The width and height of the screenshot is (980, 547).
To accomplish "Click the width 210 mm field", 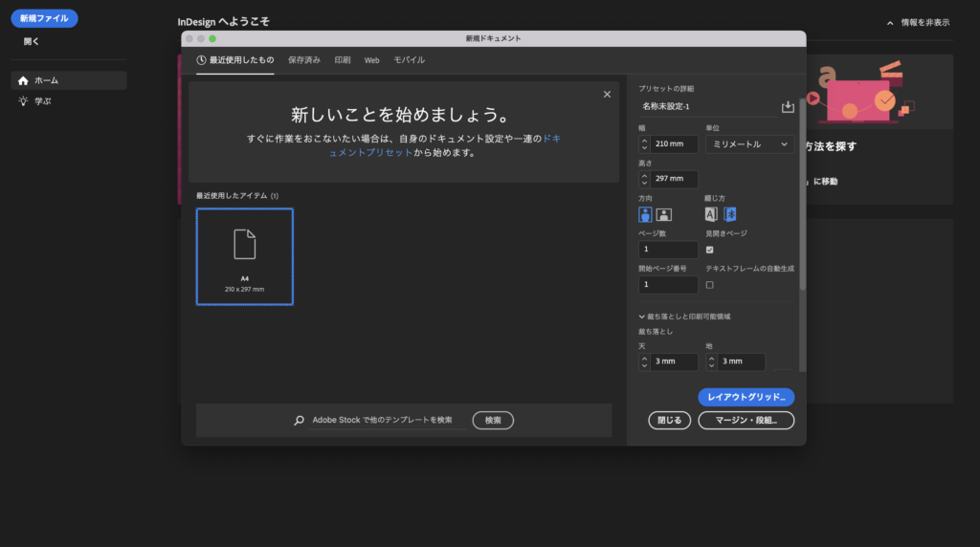I will click(674, 144).
